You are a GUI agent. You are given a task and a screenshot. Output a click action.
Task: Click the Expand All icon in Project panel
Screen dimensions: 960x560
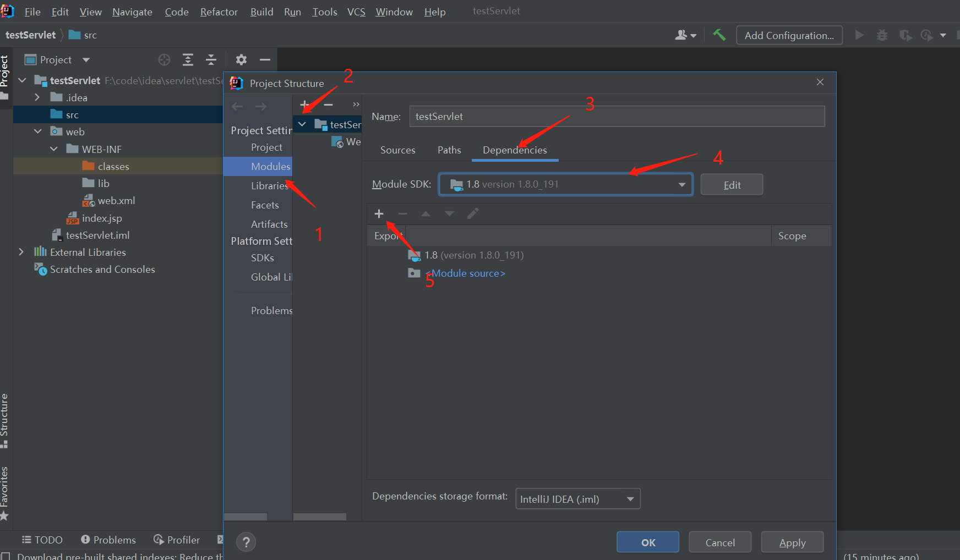coord(188,59)
